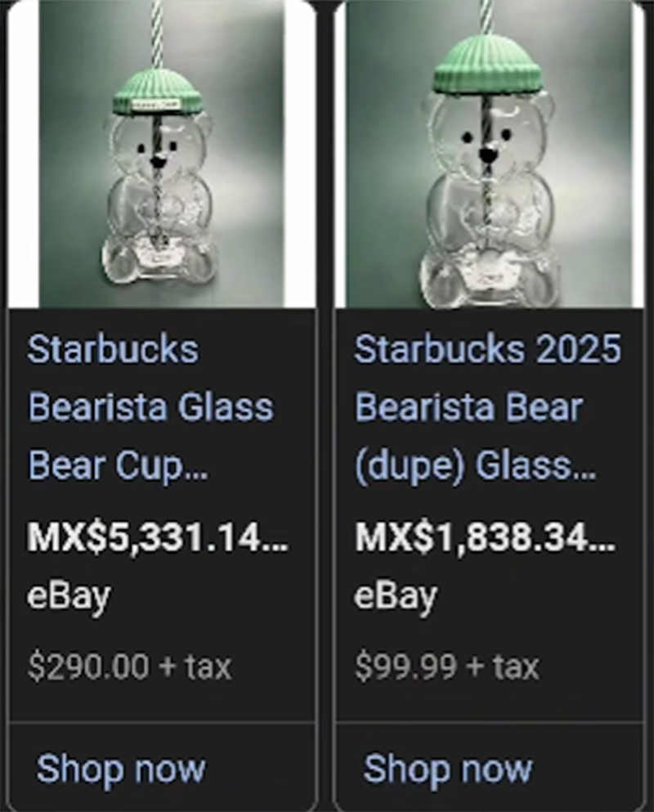Click the MX$5,331.14 price
The height and width of the screenshot is (812, 654).
pyautogui.click(x=157, y=537)
